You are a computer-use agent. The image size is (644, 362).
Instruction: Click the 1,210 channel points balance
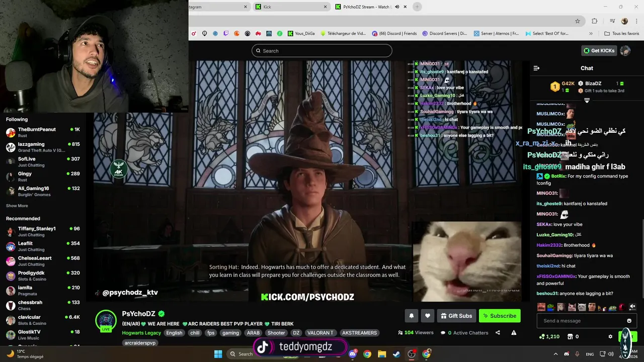[549, 336]
